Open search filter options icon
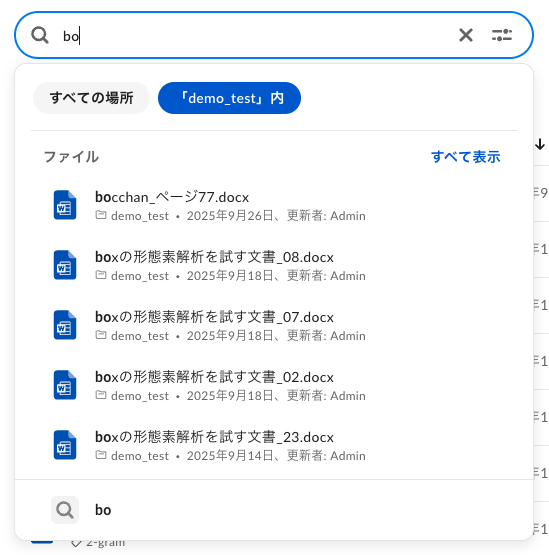 (502, 35)
